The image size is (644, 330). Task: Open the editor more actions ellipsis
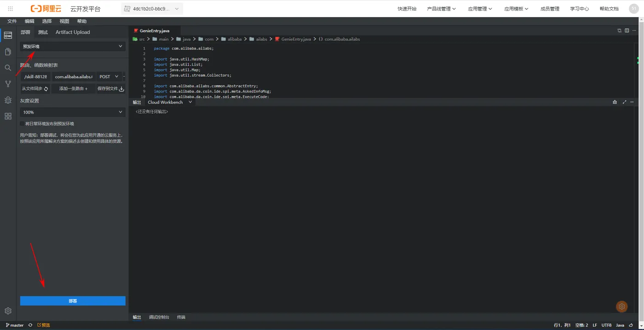tap(634, 30)
